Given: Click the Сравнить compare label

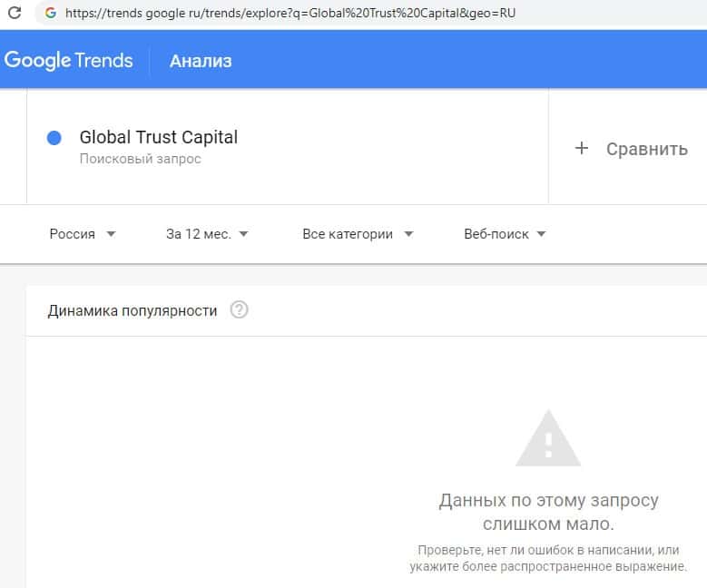Looking at the screenshot, I should pos(646,149).
